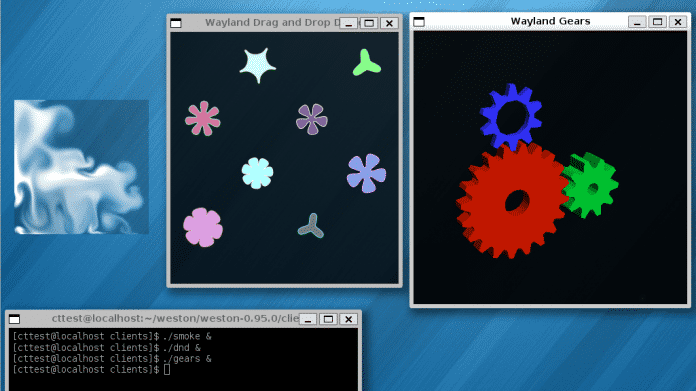Select the purple five-petal flower
Viewport: 696px width, 391px height.
pos(312,119)
